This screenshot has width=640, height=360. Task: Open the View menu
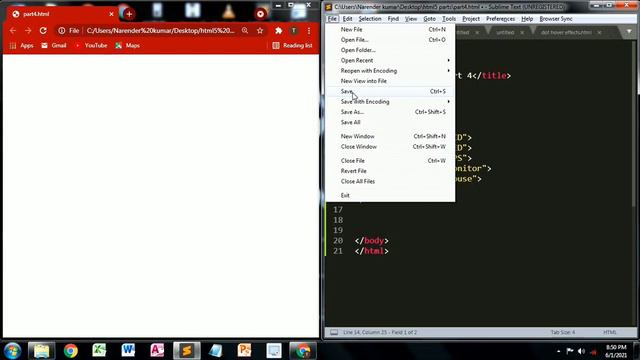click(411, 19)
